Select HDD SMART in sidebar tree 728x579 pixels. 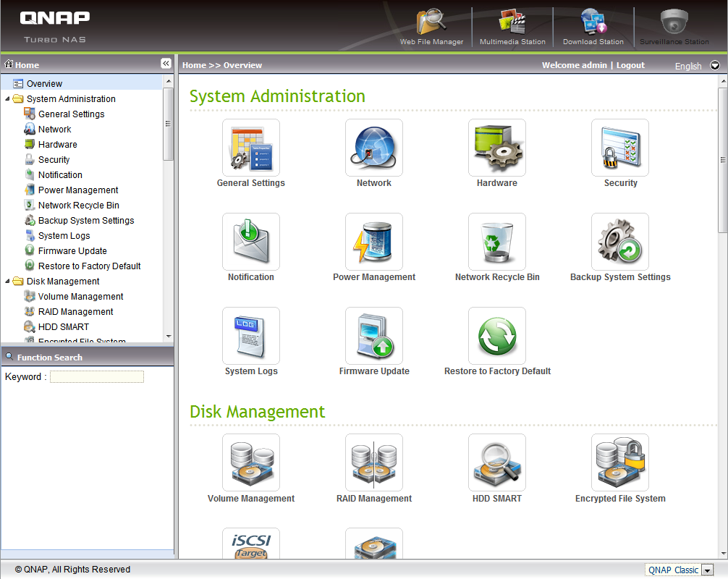[x=63, y=327]
